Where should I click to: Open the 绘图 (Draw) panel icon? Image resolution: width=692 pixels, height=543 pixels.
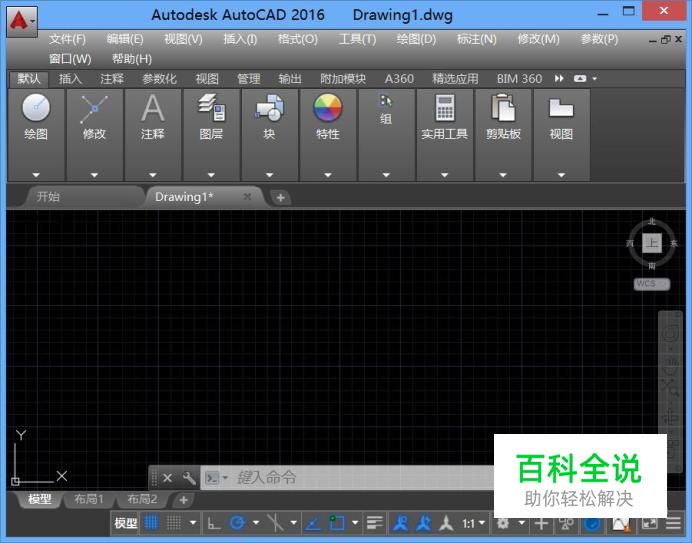[36, 109]
